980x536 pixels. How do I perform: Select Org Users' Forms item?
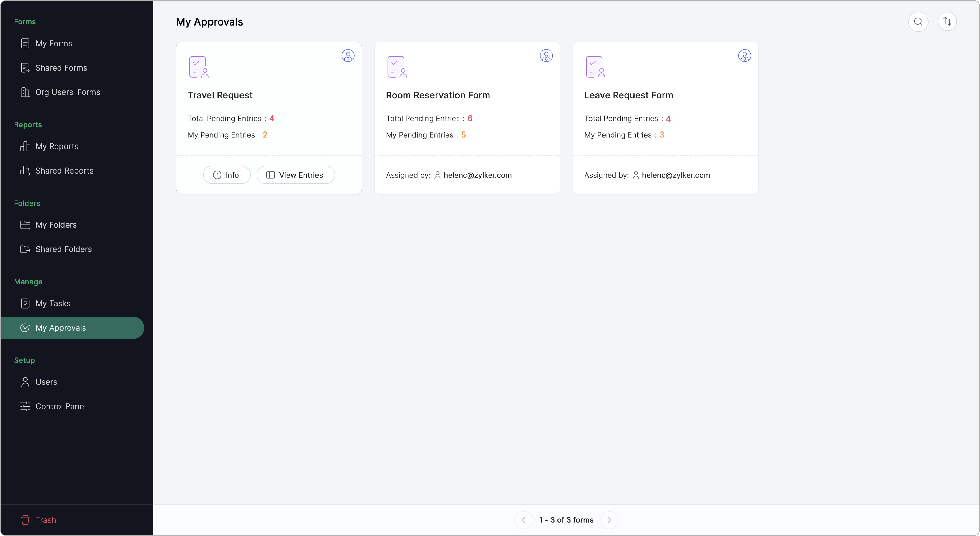coord(68,92)
